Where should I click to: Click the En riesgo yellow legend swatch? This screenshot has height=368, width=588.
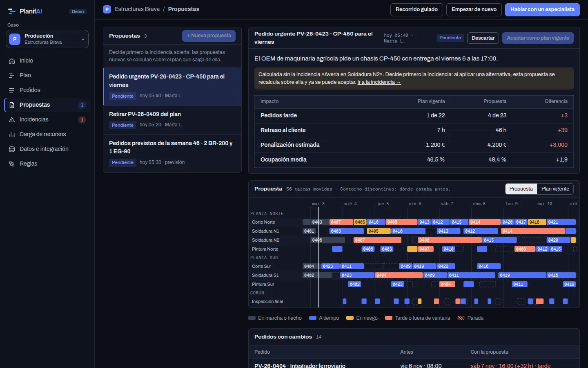tap(350, 318)
